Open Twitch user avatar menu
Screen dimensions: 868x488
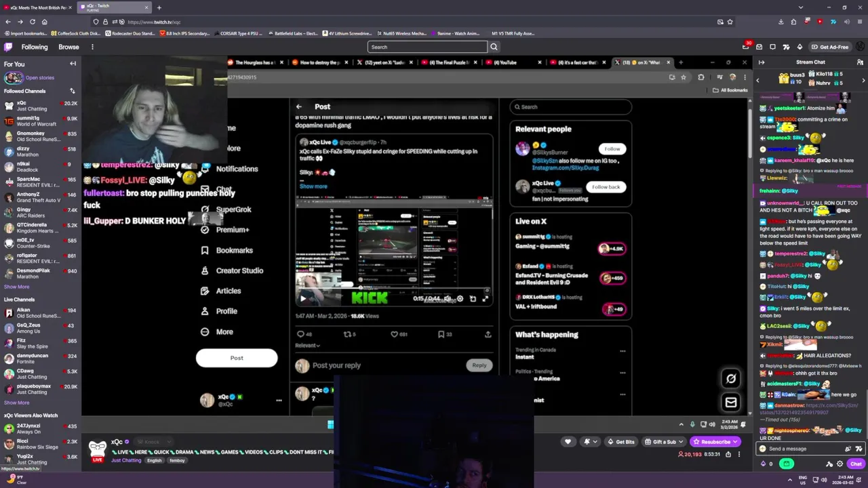pos(859,47)
